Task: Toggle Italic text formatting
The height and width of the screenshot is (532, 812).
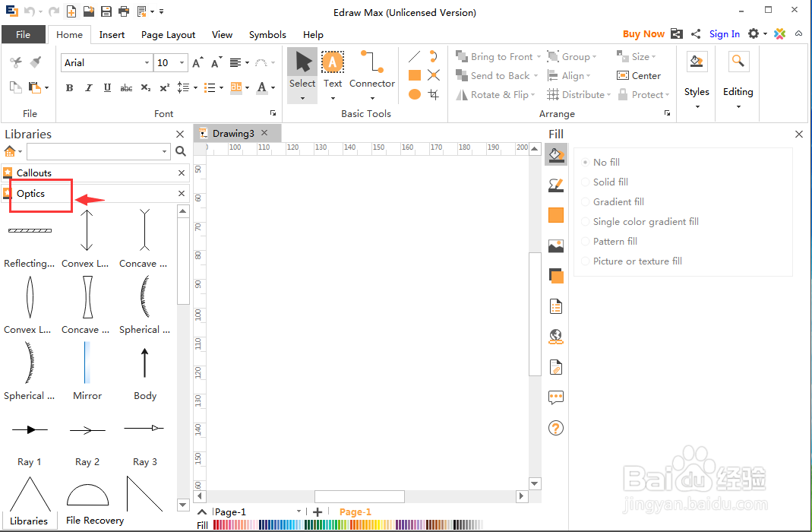Action: 89,88
